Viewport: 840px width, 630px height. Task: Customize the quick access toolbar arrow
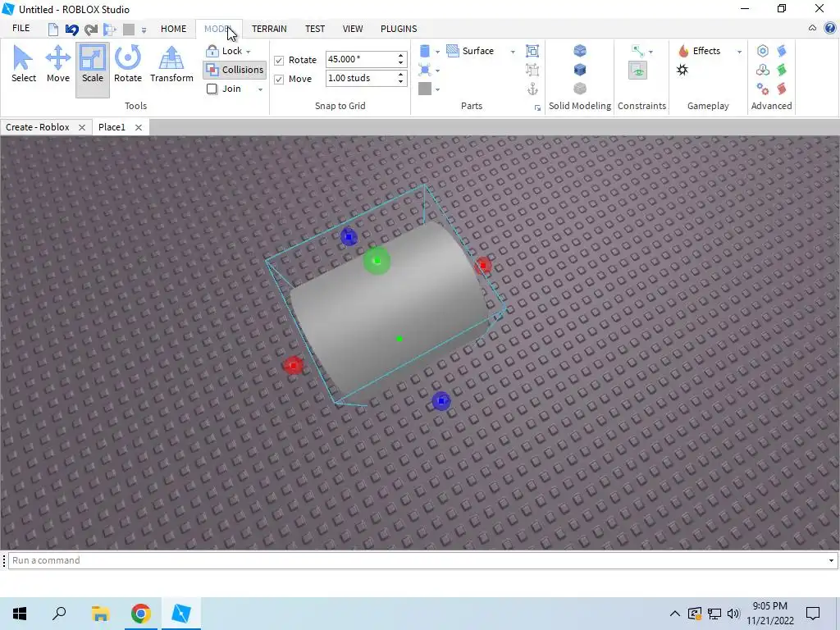144,30
